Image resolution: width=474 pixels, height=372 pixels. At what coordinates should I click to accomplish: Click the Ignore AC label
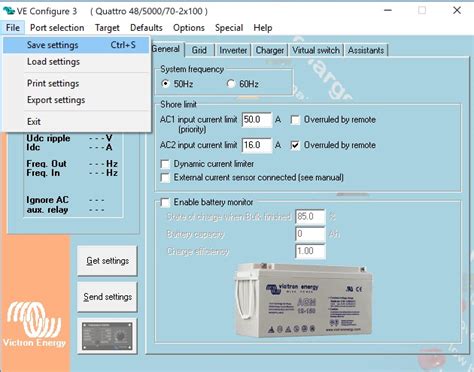pyautogui.click(x=47, y=200)
